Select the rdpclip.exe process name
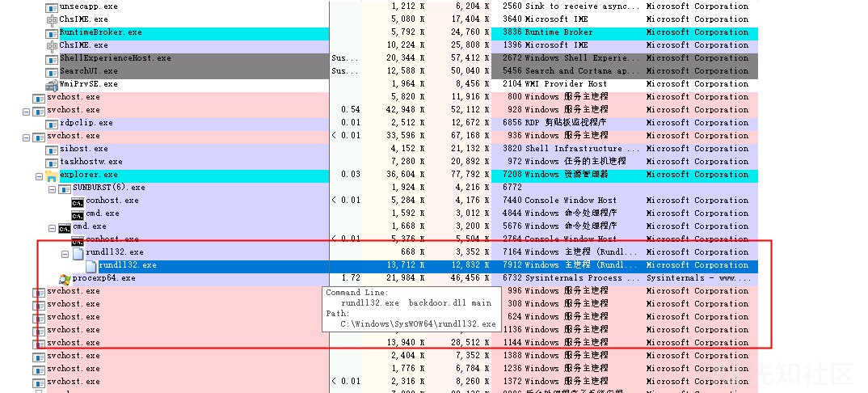This screenshot has width=868, height=393. point(86,122)
